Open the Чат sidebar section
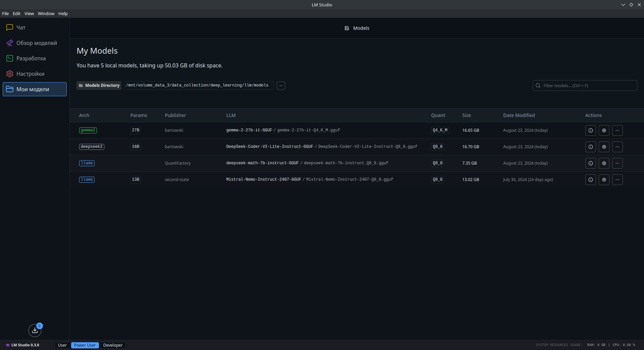 (35, 27)
